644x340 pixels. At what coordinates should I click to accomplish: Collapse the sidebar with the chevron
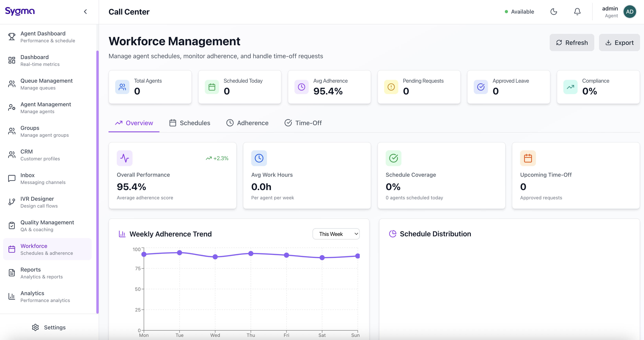click(85, 11)
